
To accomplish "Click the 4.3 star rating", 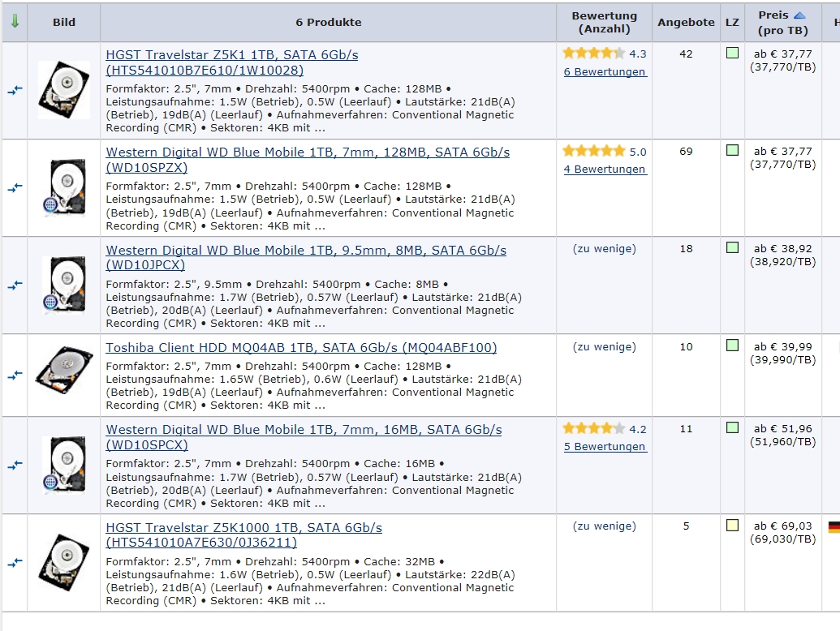I will [605, 54].
